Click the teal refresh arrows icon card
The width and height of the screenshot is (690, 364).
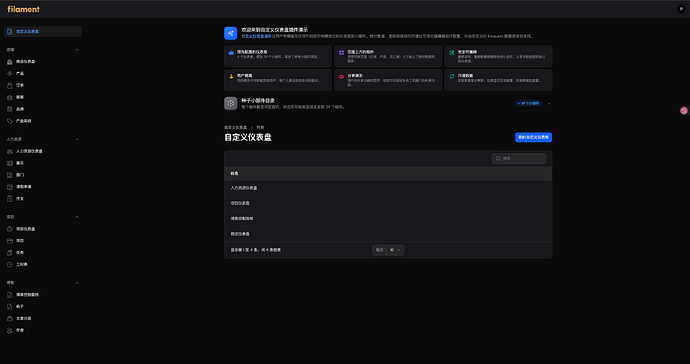[452, 76]
